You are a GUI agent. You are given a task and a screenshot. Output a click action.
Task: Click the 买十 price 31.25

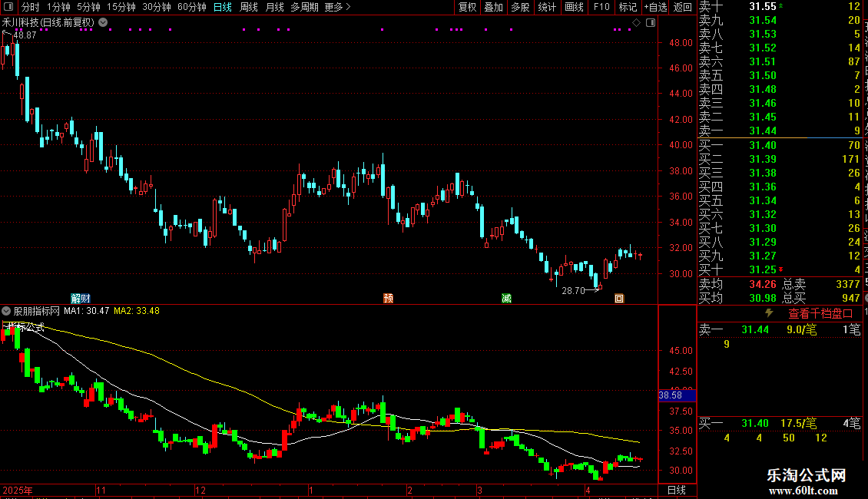pos(763,269)
